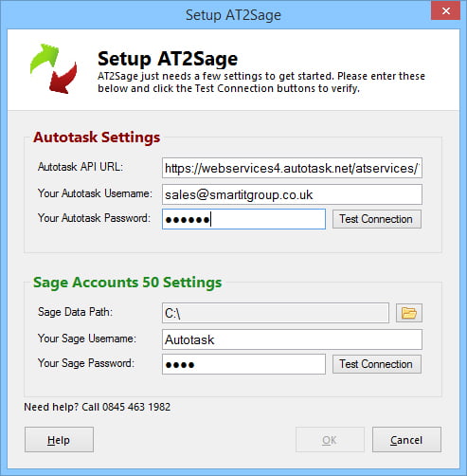Image resolution: width=467 pixels, height=476 pixels.
Task: Click the AT2Sage green and red arrows logo
Action: click(53, 68)
